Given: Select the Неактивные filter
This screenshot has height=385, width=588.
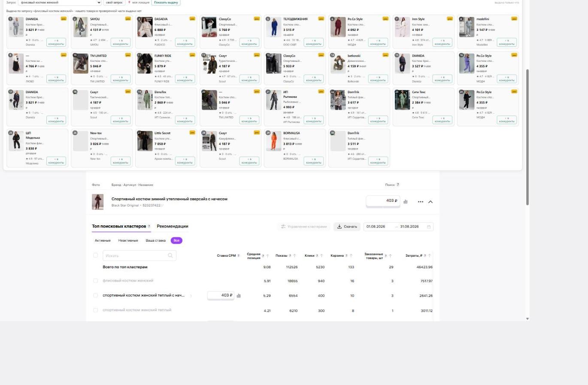Looking at the screenshot, I should pyautogui.click(x=128, y=240).
